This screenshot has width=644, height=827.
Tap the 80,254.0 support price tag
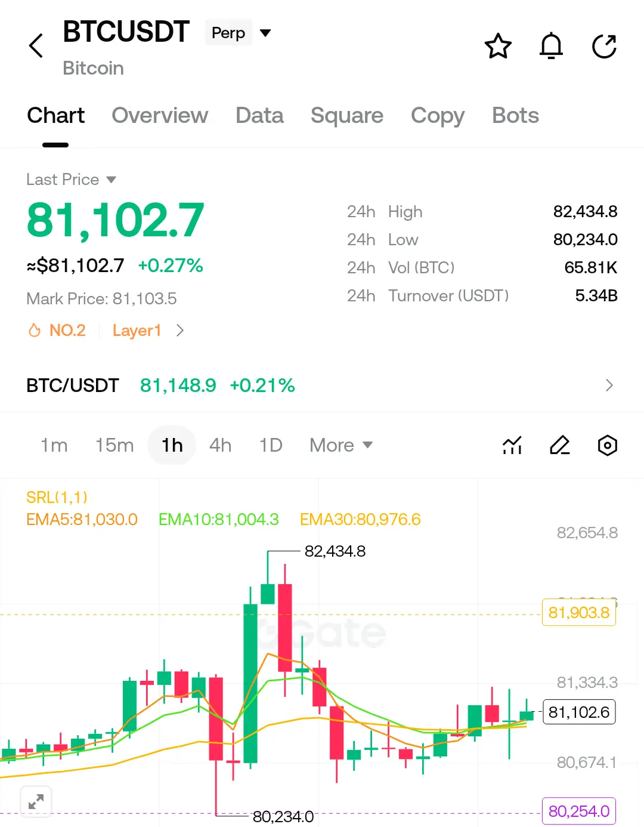pos(578,811)
